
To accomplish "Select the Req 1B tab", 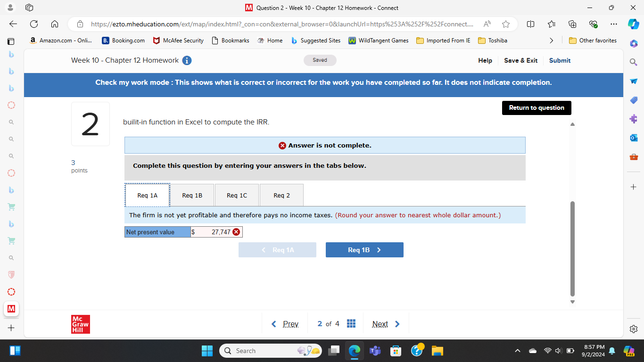I will click(191, 195).
